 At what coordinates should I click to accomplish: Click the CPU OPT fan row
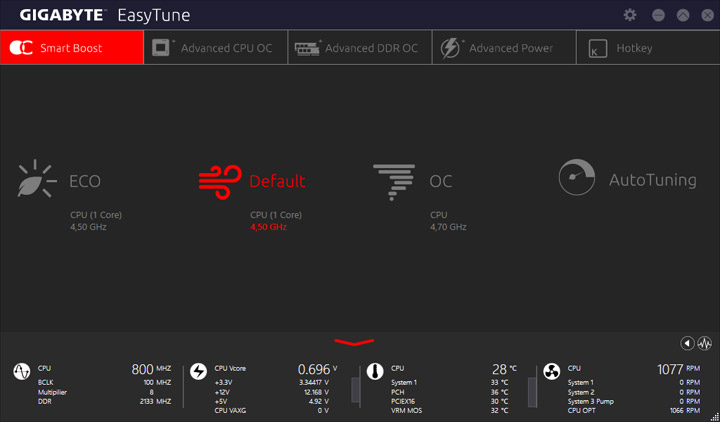[x=634, y=411]
